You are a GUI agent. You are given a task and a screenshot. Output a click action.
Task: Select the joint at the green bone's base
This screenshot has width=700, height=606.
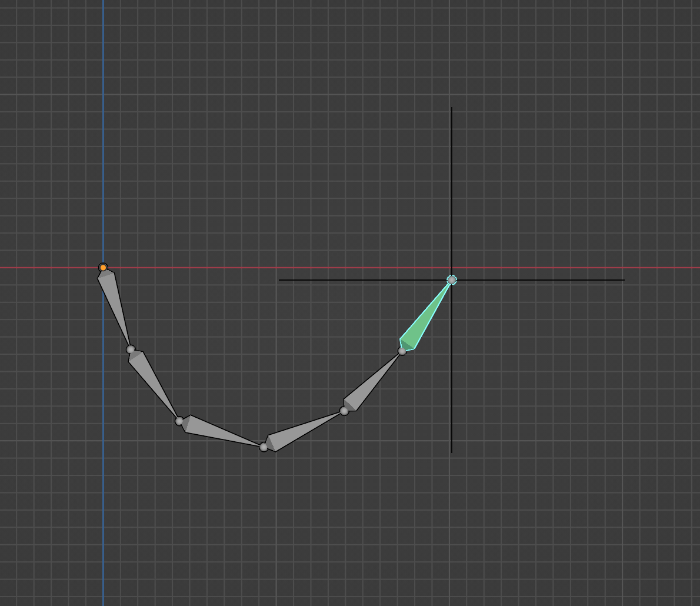402,351
